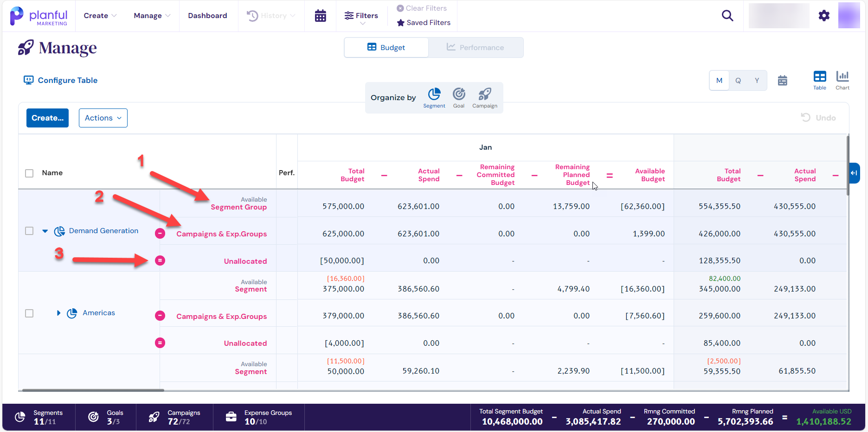Organize by Segment icon

[434, 94]
